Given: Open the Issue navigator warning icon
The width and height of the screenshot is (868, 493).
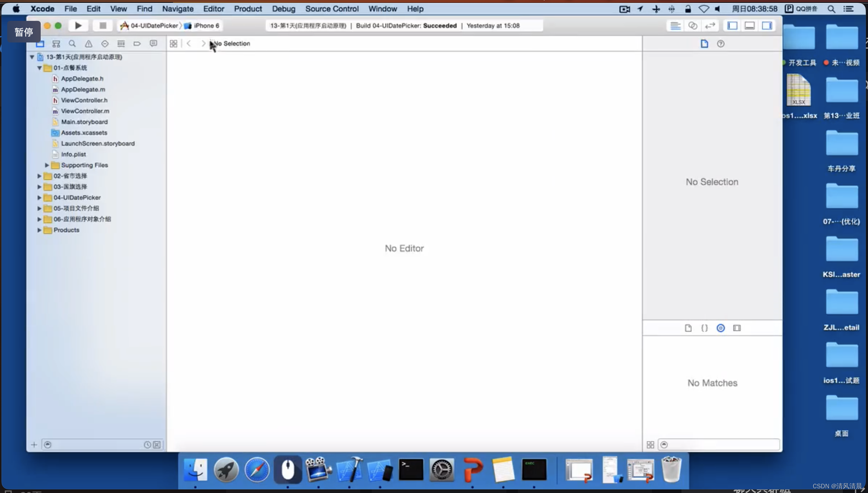Looking at the screenshot, I should 89,44.
